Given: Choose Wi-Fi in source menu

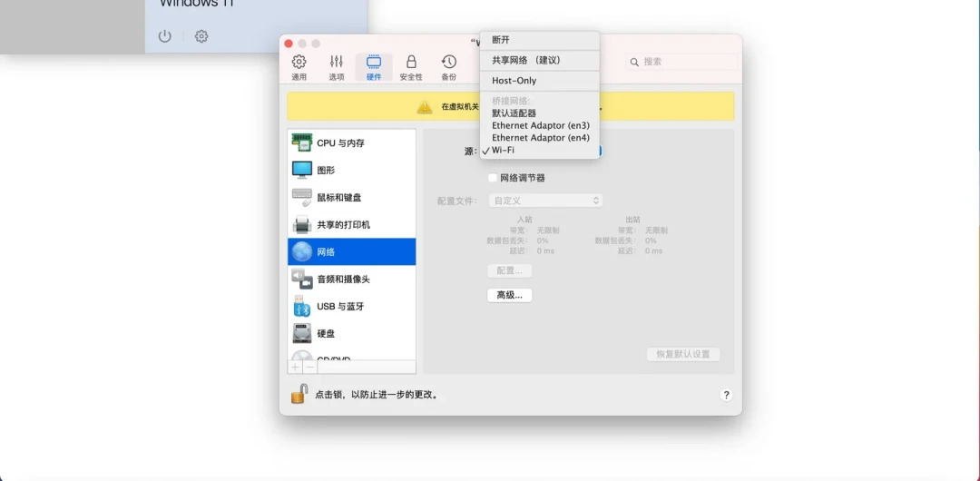Looking at the screenshot, I should (539, 150).
